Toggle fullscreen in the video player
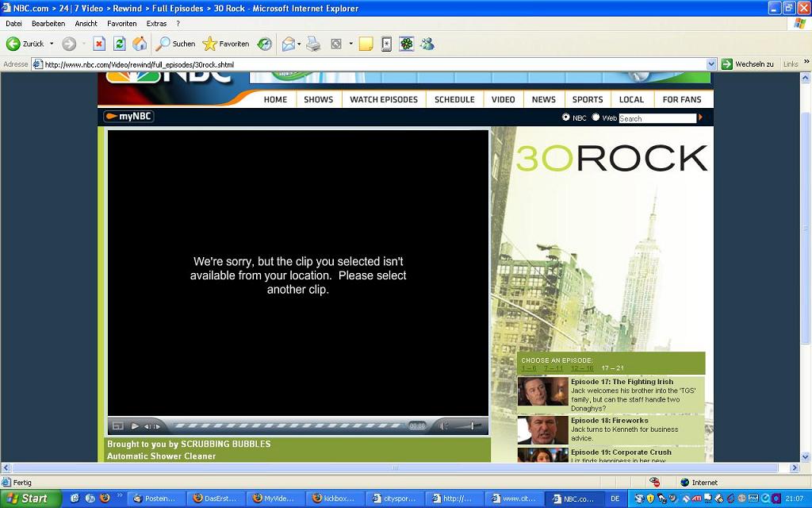The height and width of the screenshot is (508, 812). [118, 426]
